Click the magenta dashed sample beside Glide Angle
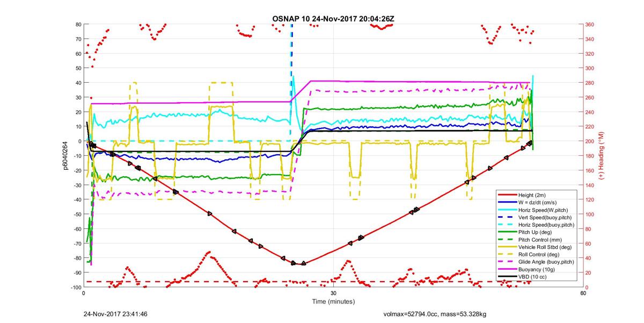Screen dimensions: 644x323 507,262
